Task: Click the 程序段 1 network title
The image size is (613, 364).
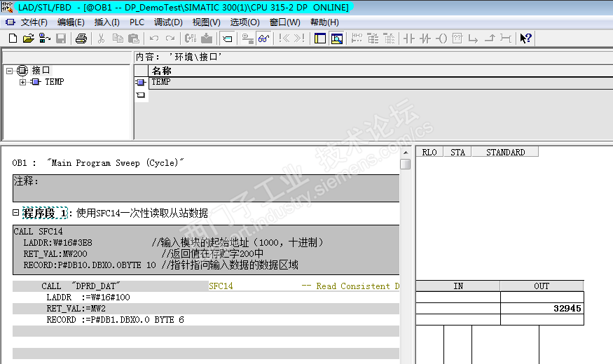Action: coord(45,213)
